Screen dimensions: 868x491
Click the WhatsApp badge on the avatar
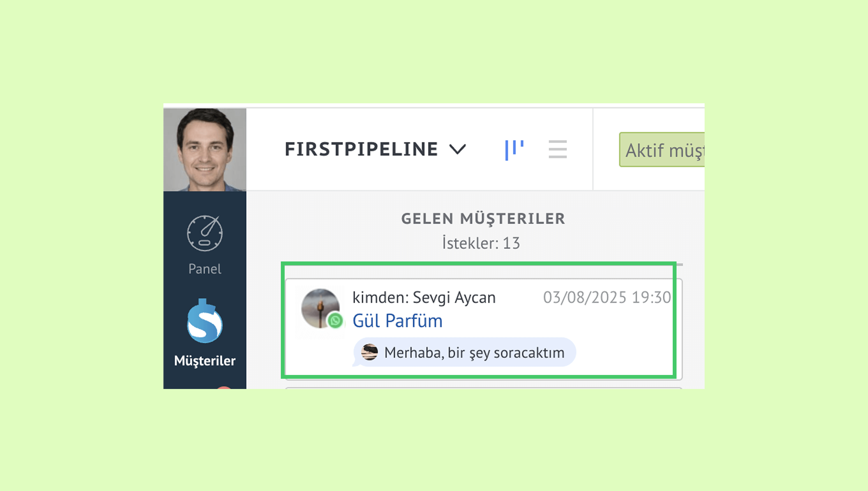335,321
